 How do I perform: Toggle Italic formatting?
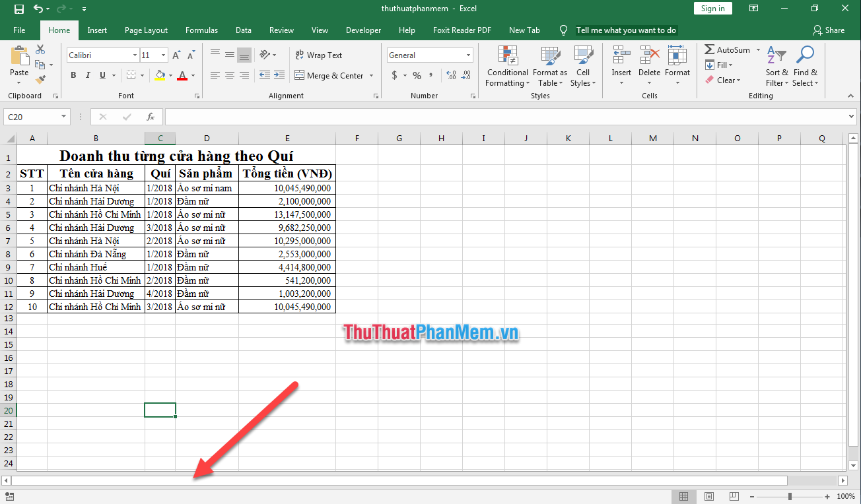88,75
